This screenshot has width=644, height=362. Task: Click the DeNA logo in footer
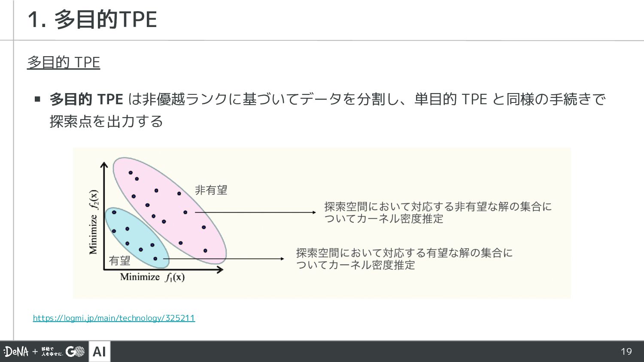click(x=16, y=352)
